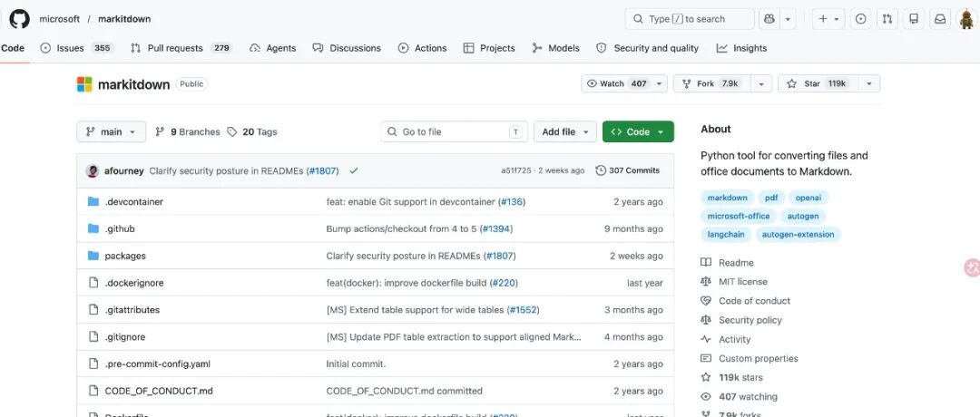Expand the Fork options arrow

tap(761, 83)
